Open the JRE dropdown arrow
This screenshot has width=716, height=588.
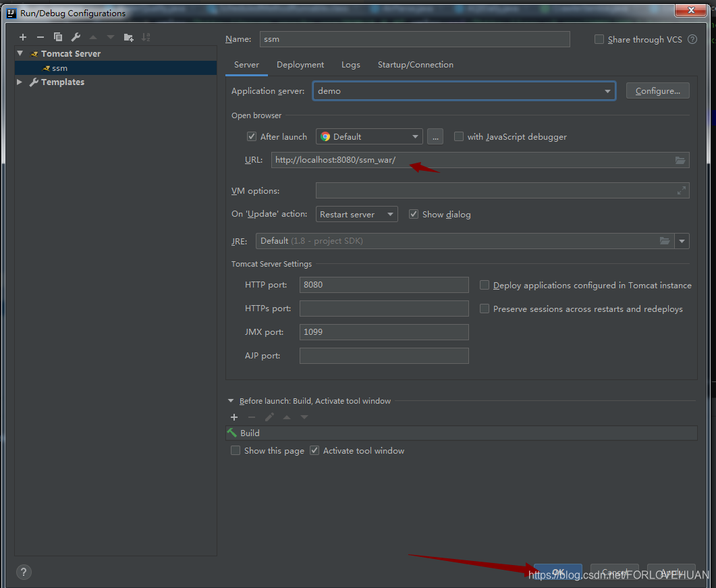coord(682,241)
